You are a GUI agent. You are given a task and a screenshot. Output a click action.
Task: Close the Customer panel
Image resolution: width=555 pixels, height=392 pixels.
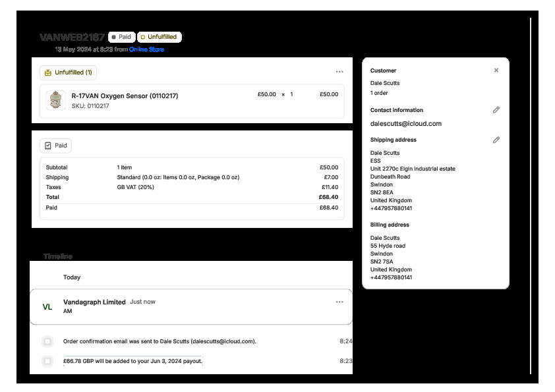point(496,70)
